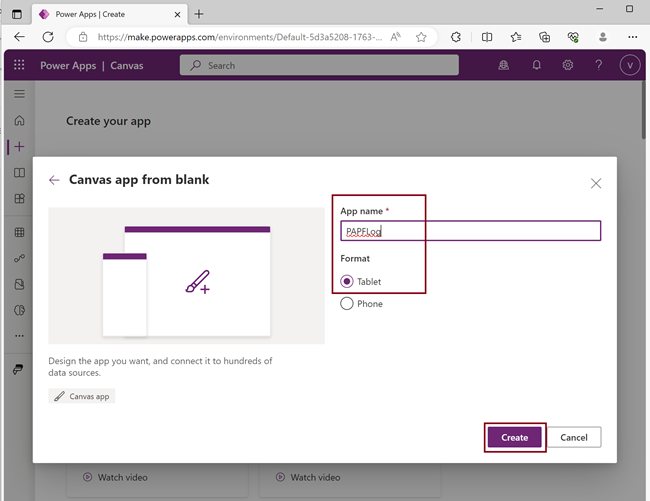This screenshot has width=650, height=501.
Task: Open the Flows icon in sidebar
Action: [19, 259]
